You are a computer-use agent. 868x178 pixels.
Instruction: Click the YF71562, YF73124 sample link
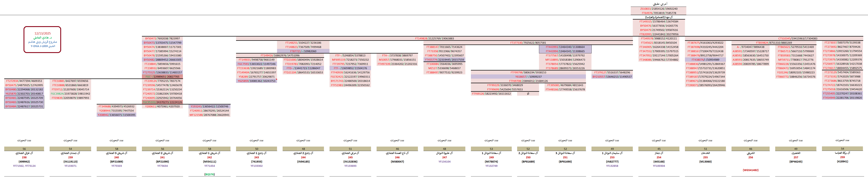pos(24,166)
